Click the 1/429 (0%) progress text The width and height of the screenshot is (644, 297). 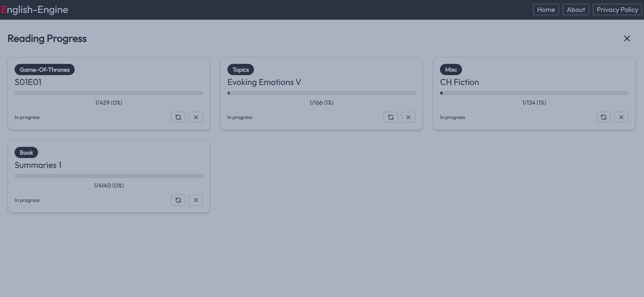[109, 103]
